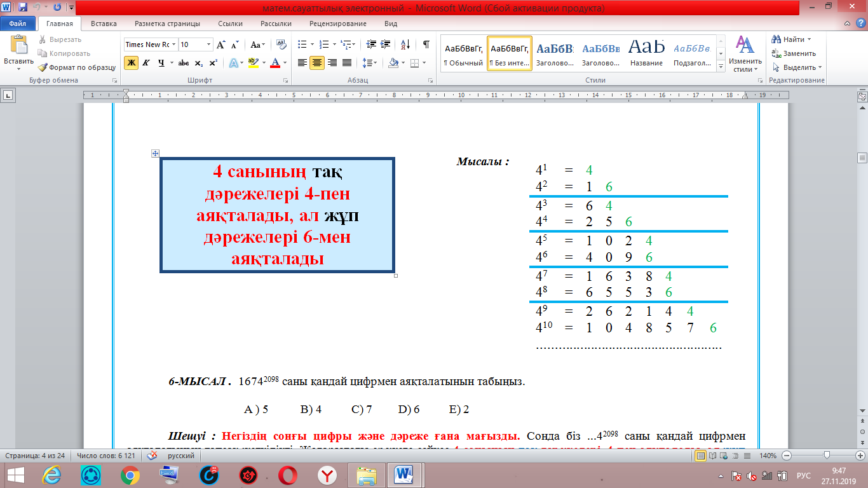Click the red font color swatch
868x488 pixels.
click(275, 63)
